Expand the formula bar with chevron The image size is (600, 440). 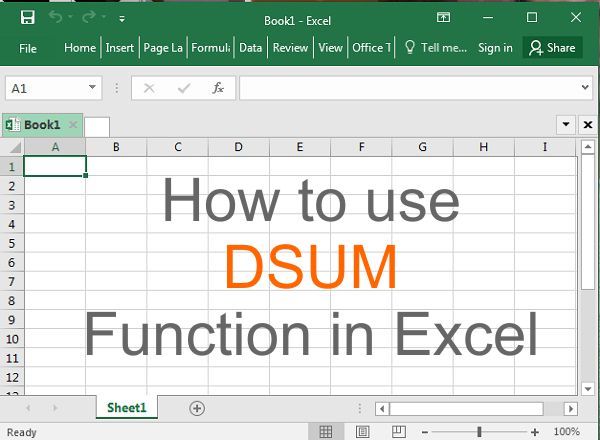[585, 87]
